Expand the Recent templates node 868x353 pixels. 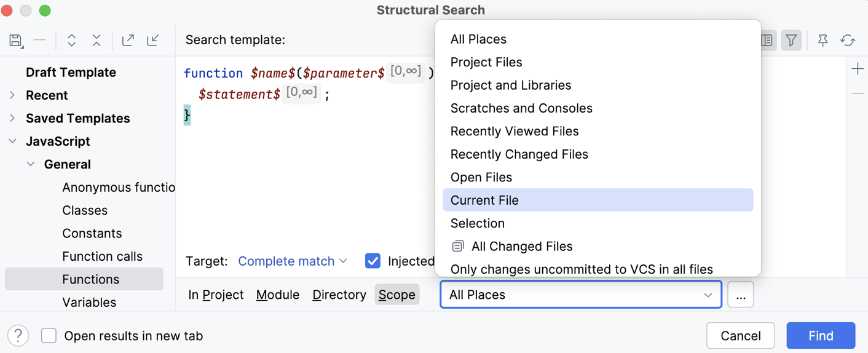pyautogui.click(x=12, y=95)
